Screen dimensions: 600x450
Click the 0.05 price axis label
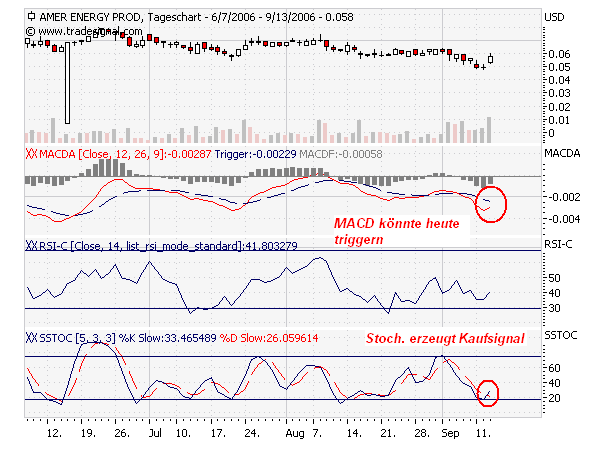(559, 67)
